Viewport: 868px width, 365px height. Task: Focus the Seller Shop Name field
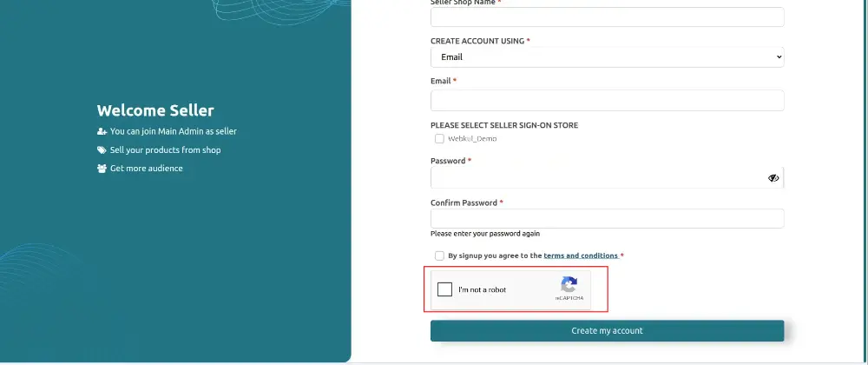coord(608,17)
